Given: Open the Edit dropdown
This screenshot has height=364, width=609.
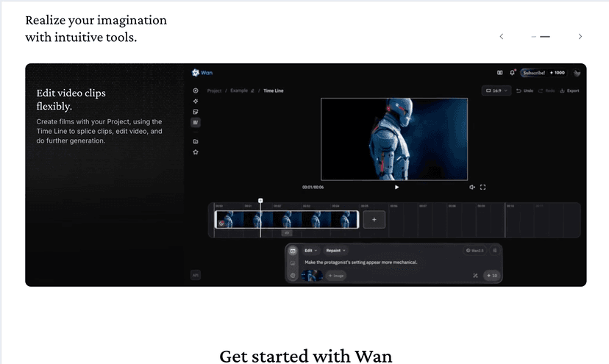Looking at the screenshot, I should [x=310, y=251].
